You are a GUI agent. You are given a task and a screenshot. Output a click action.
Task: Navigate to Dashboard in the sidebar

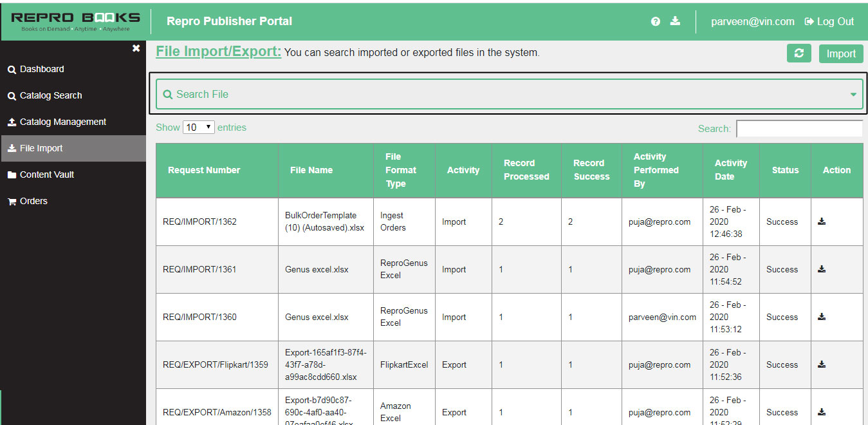point(36,69)
